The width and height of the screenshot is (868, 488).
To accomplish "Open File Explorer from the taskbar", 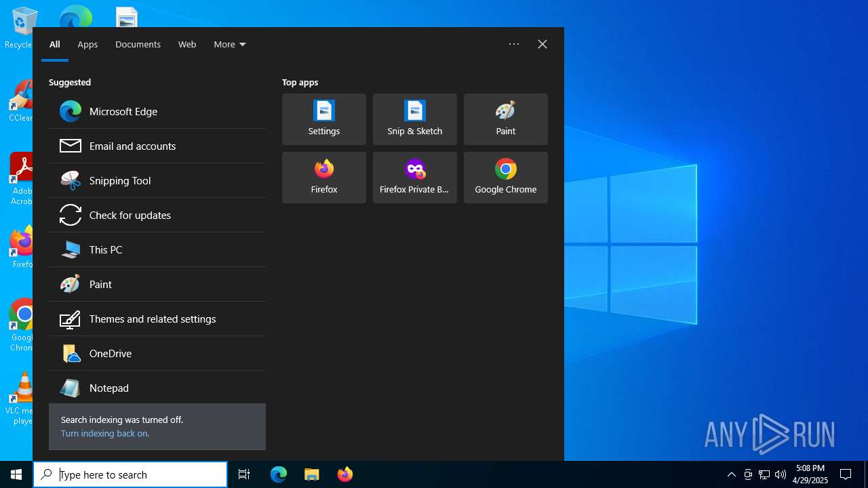I will 312,474.
